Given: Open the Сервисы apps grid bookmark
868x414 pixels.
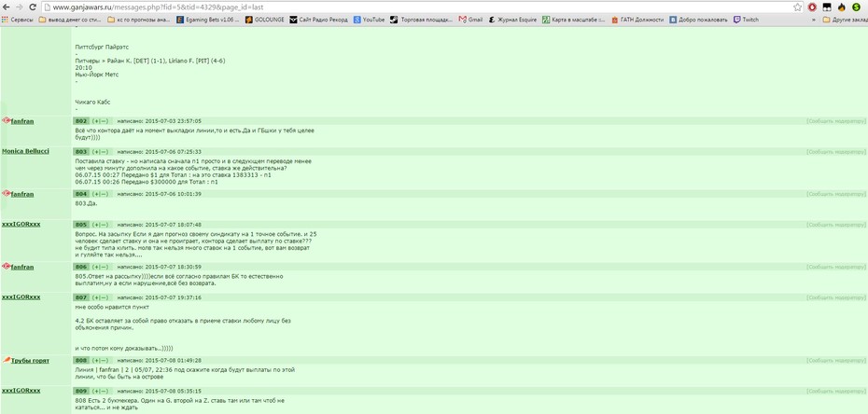Looking at the screenshot, I should pyautogui.click(x=18, y=20).
